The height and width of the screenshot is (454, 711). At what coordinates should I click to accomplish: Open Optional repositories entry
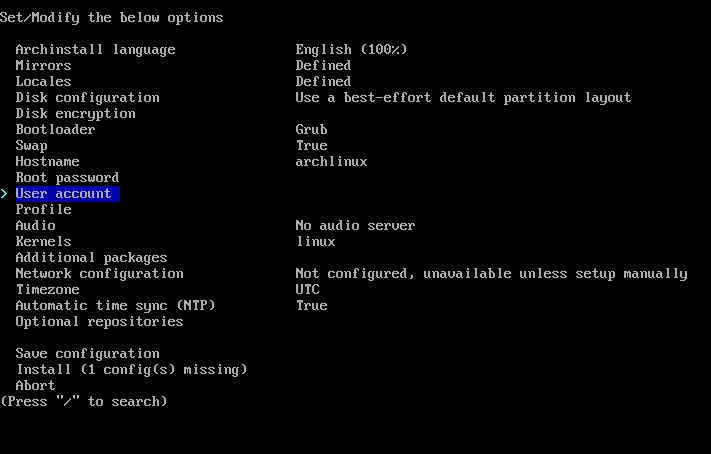99,322
